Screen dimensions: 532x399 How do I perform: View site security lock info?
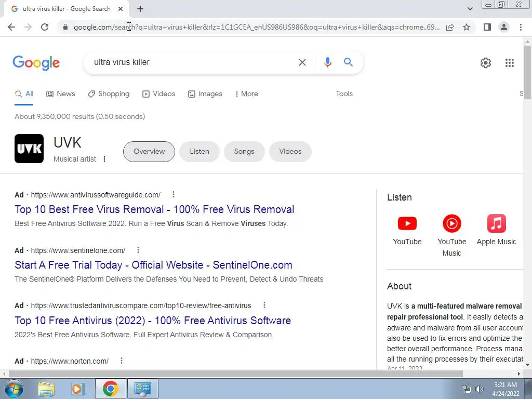65,27
